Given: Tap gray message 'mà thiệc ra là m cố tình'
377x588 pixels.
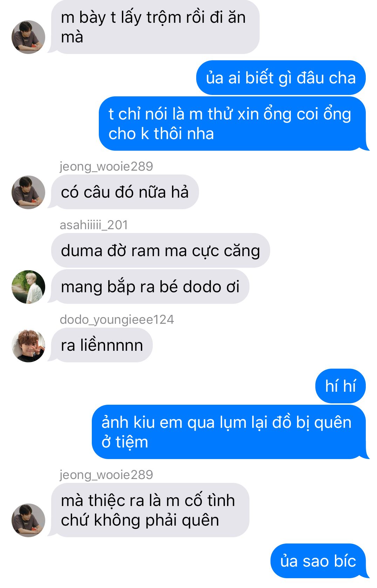Looking at the screenshot, I should (150, 510).
